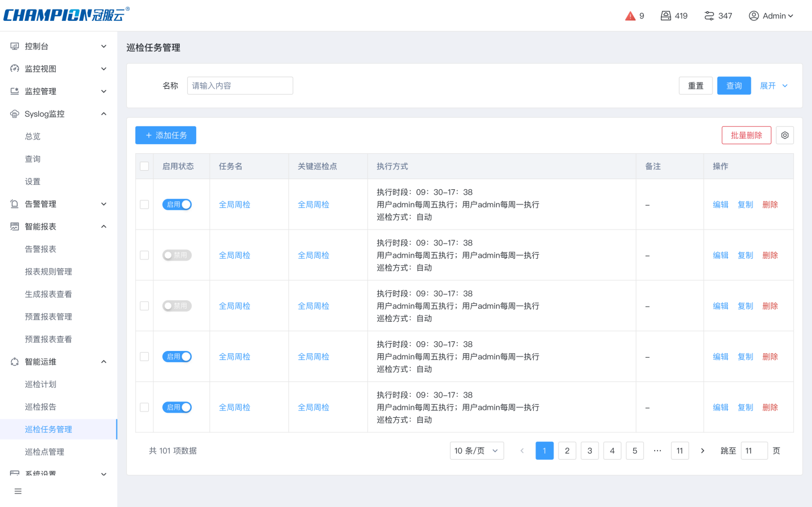Click the Champion 冠服云 logo

tap(66, 15)
